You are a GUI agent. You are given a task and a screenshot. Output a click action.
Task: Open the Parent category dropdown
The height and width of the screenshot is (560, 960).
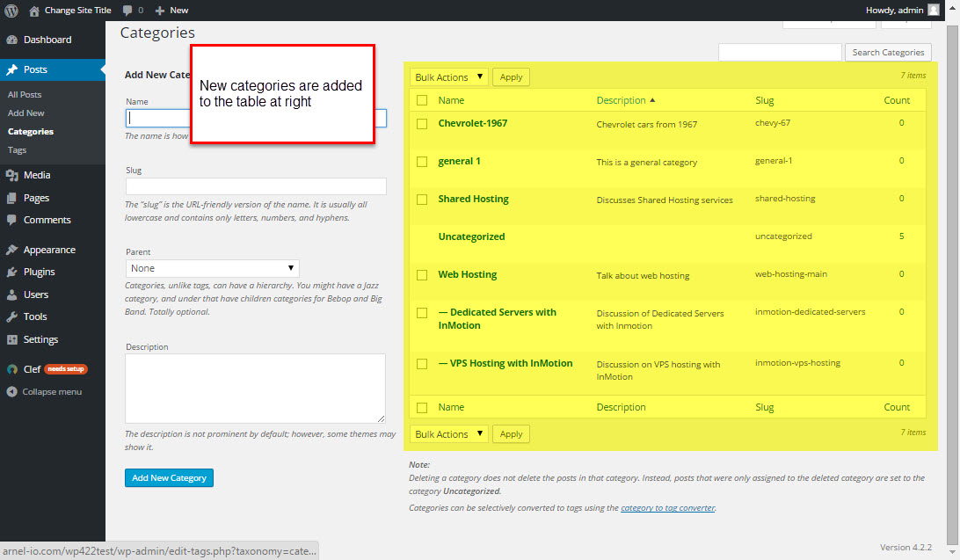click(x=213, y=268)
